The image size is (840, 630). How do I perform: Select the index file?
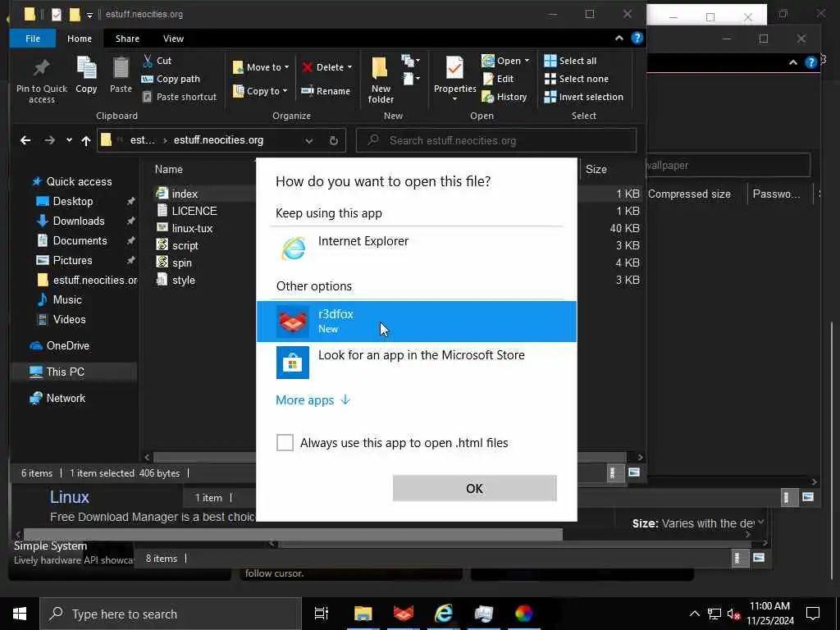185,194
